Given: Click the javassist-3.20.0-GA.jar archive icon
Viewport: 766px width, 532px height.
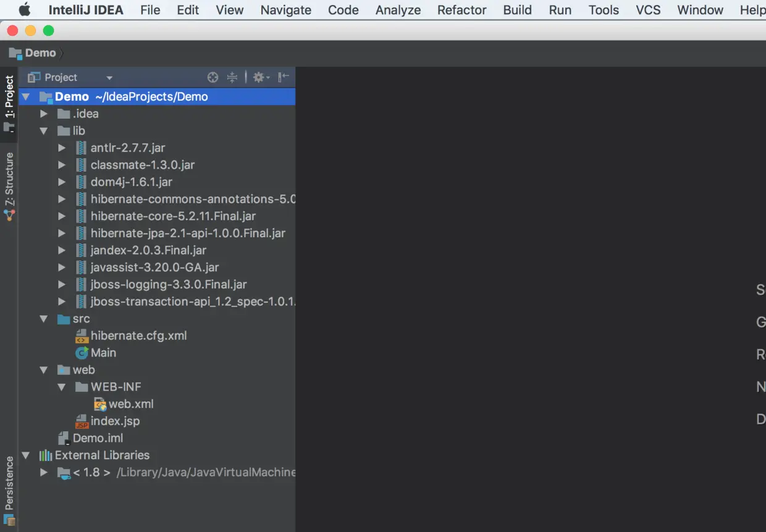Looking at the screenshot, I should click(x=81, y=268).
